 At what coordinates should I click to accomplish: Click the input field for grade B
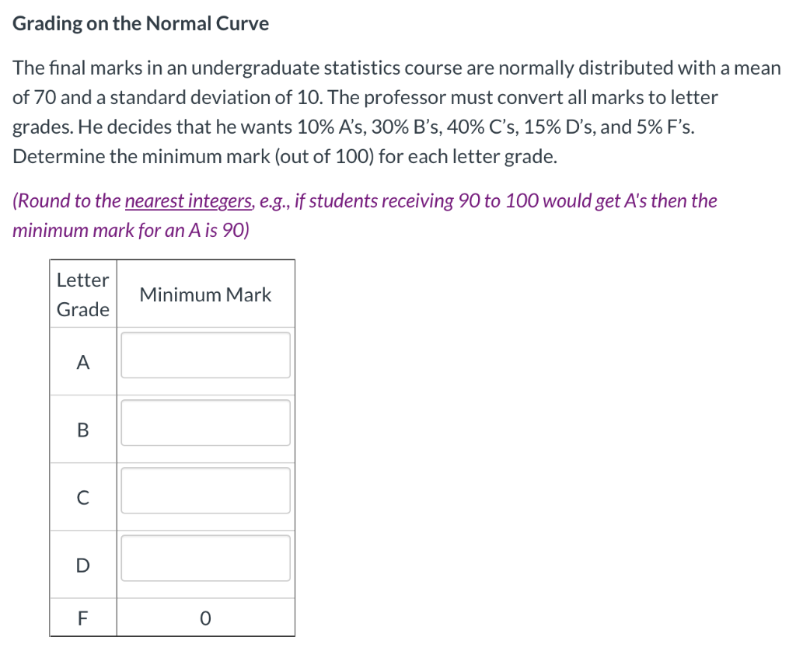(204, 423)
